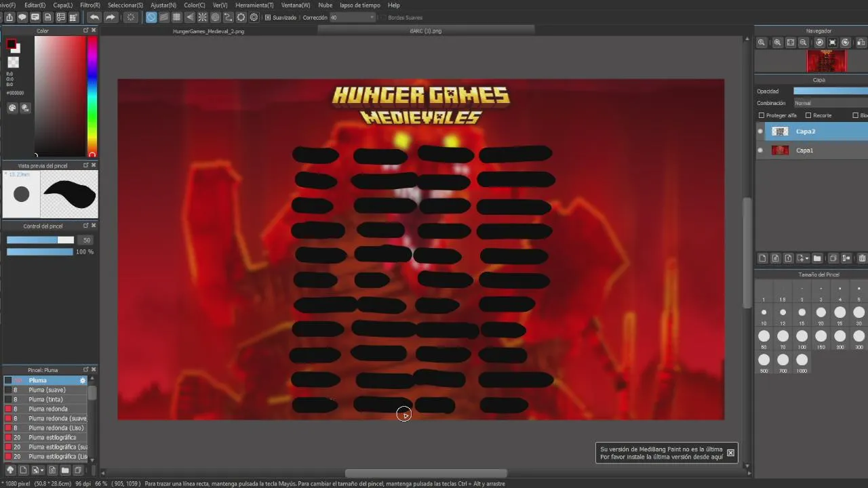Open add-brush dropdown in Pincel panel
868x488 pixels.
pos(42,470)
